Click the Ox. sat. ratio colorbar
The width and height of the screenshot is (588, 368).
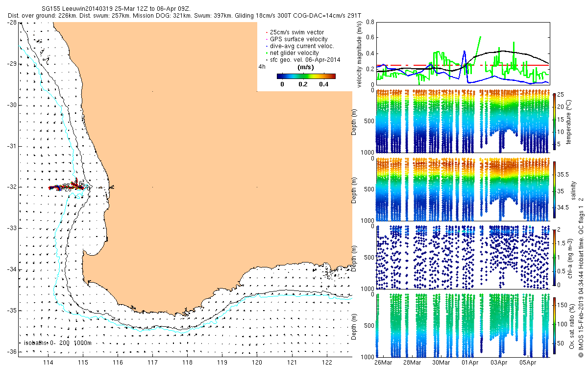point(554,325)
